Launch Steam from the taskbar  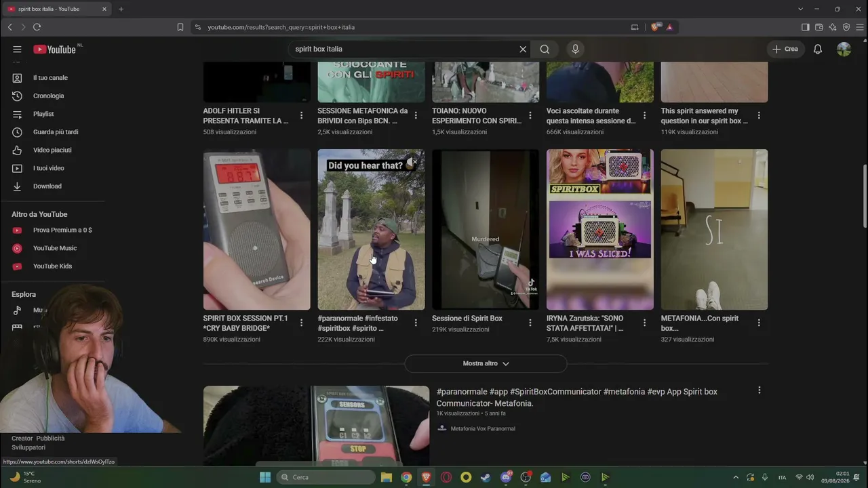pos(486,477)
